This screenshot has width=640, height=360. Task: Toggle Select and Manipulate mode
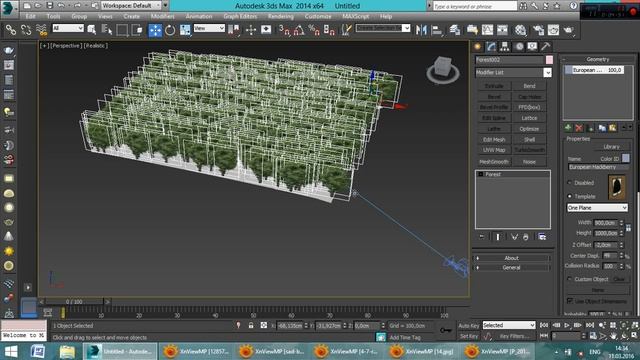point(251,30)
